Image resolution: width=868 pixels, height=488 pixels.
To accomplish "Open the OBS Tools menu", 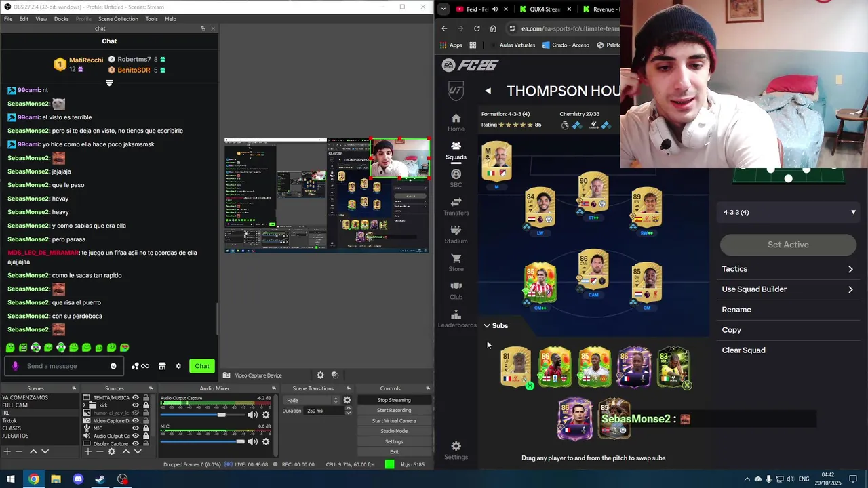I will 151,19.
